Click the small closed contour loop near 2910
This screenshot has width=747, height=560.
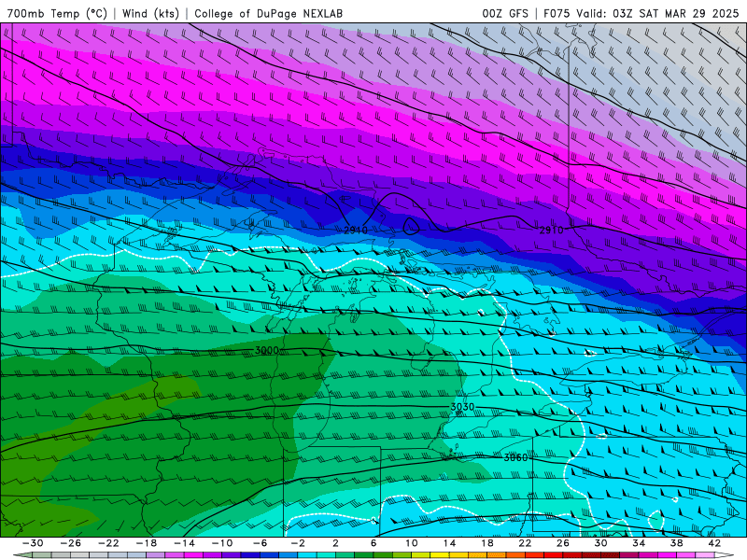[x=411, y=226]
